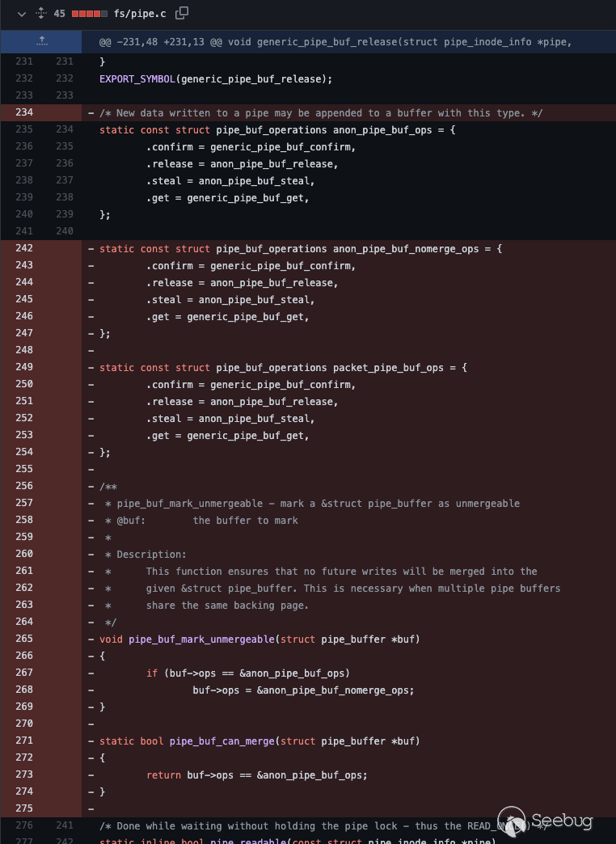Click the red-green diff stat squares
Image resolution: width=616 pixels, height=844 pixels.
(89, 14)
